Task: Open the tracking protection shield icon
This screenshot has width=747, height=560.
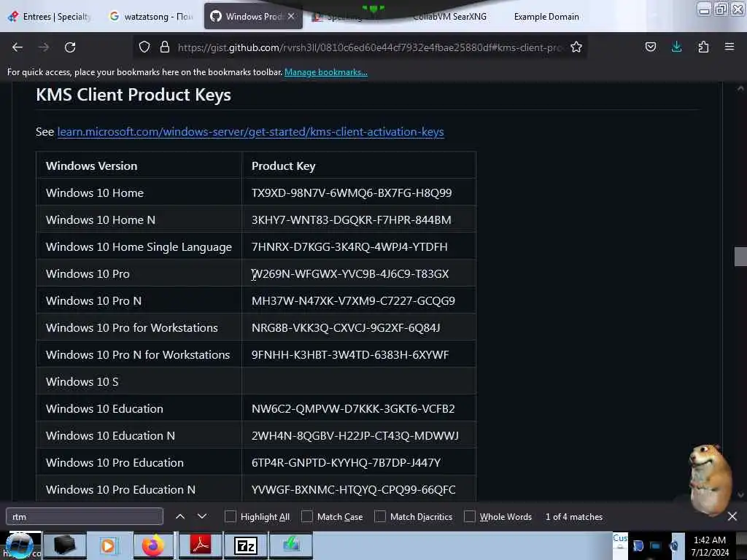Action: tap(144, 47)
